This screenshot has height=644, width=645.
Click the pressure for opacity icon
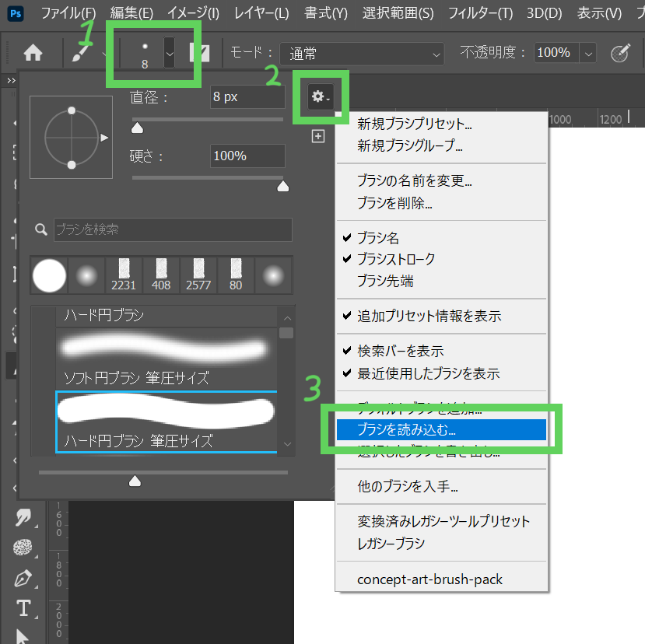(619, 53)
